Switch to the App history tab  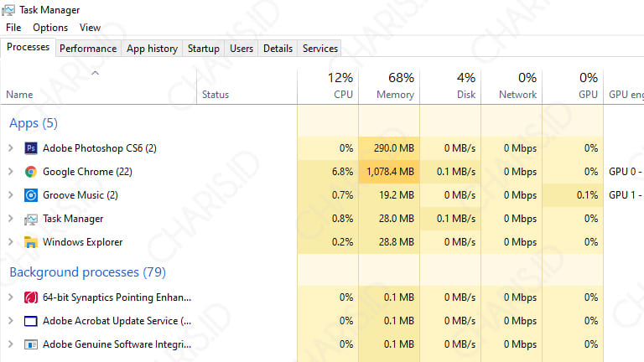point(152,49)
